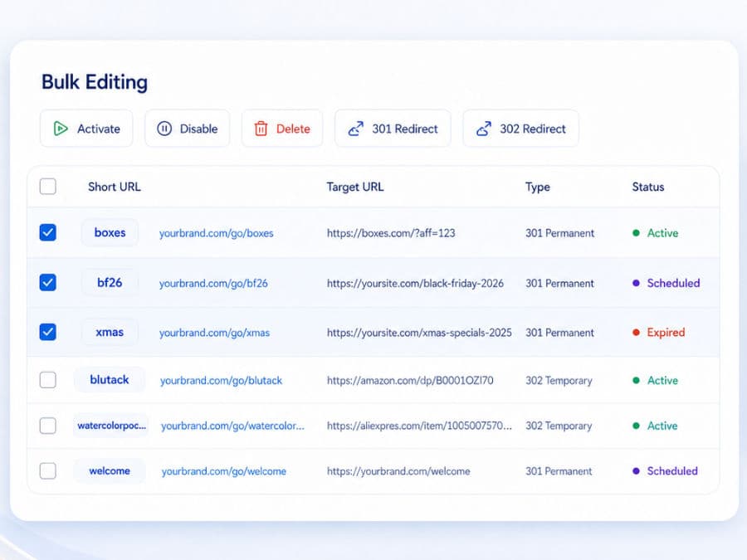Open yourbrand.com/go/blutack link
Image resolution: width=747 pixels, height=560 pixels.
tap(221, 381)
